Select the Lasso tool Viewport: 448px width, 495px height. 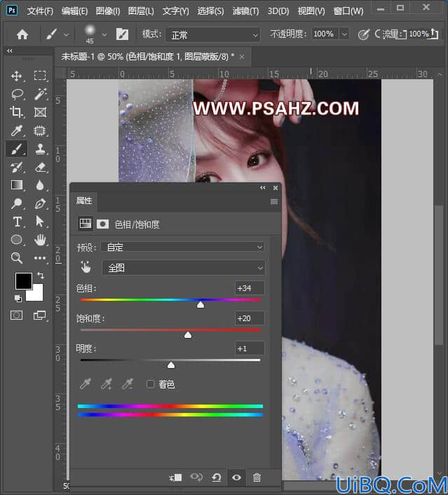[x=17, y=94]
